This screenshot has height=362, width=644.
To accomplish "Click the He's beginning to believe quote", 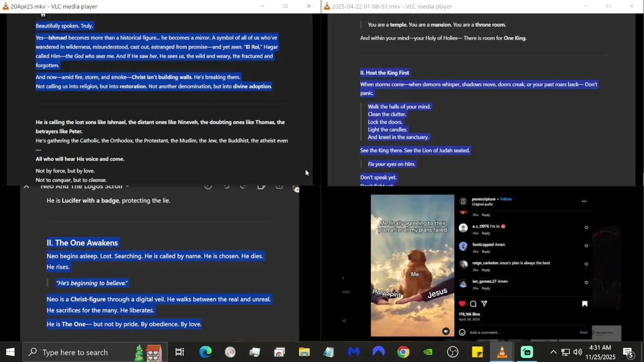I will click(92, 283).
